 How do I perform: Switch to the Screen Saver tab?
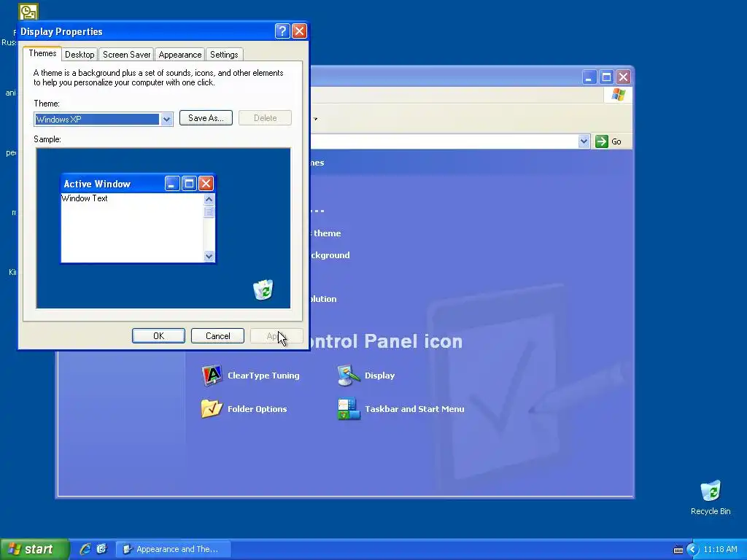click(126, 54)
